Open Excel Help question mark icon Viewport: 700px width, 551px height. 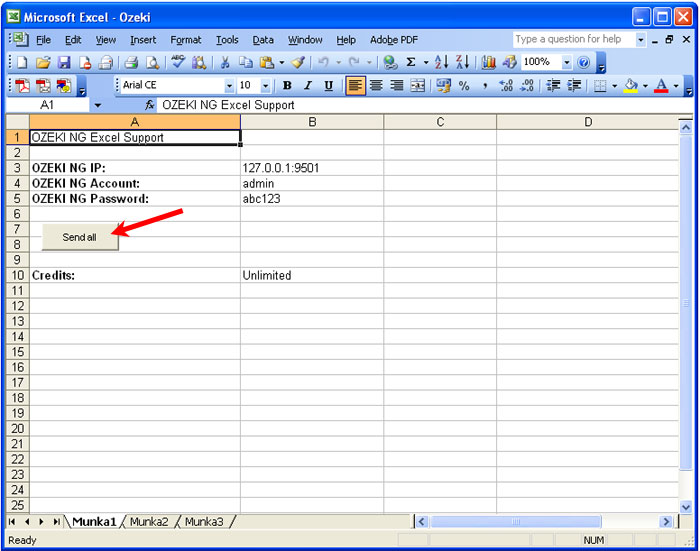coord(583,63)
